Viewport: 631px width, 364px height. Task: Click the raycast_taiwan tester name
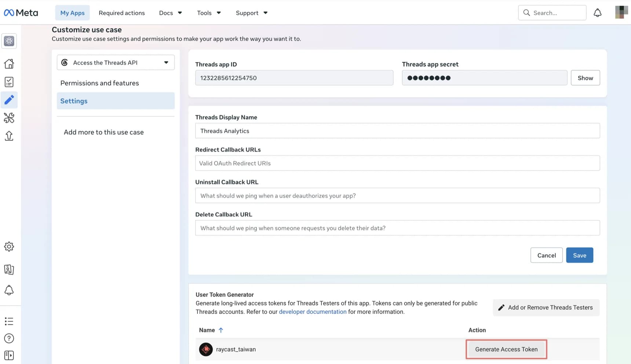[236, 349]
